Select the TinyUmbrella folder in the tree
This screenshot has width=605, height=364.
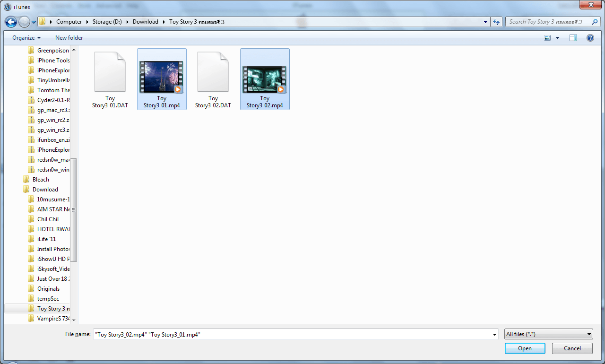click(x=49, y=80)
